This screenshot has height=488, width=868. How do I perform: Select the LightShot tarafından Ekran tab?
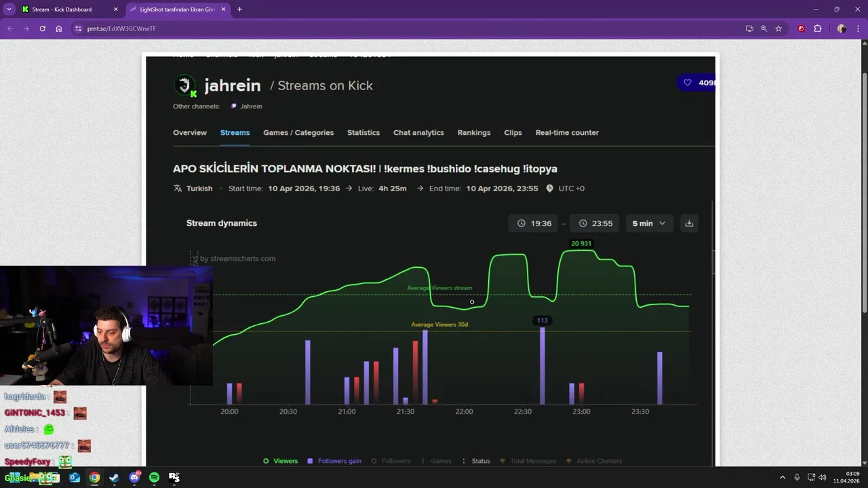pos(178,9)
